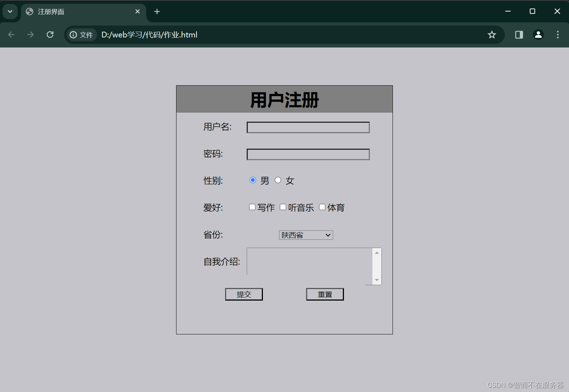569x392 pixels.
Task: Open the tab search dropdown arrow
Action: [x=10, y=12]
